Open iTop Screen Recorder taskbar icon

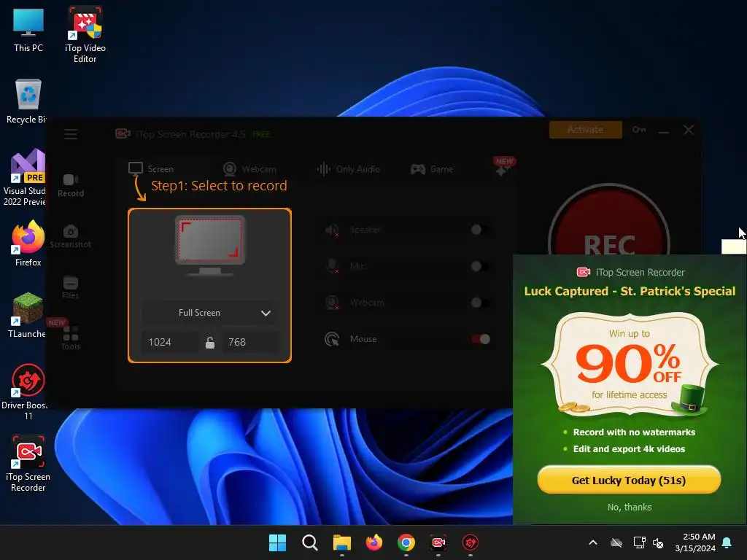click(x=438, y=542)
